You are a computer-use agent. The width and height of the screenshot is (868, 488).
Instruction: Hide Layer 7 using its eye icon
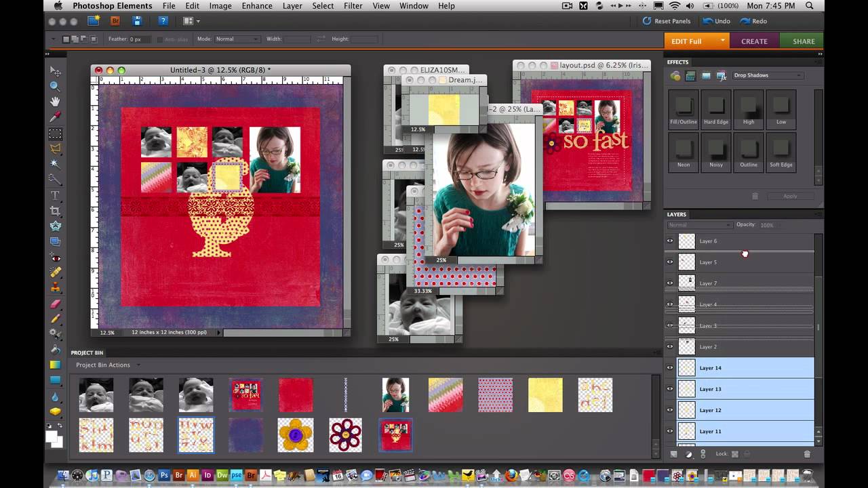[670, 283]
